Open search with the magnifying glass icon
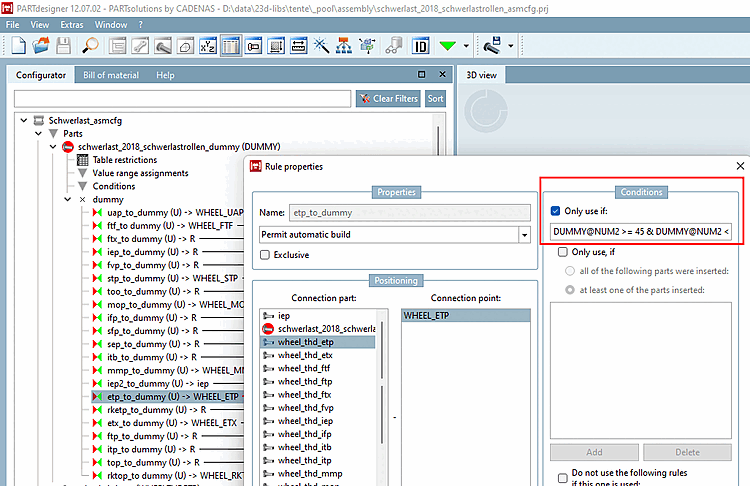 [x=90, y=46]
